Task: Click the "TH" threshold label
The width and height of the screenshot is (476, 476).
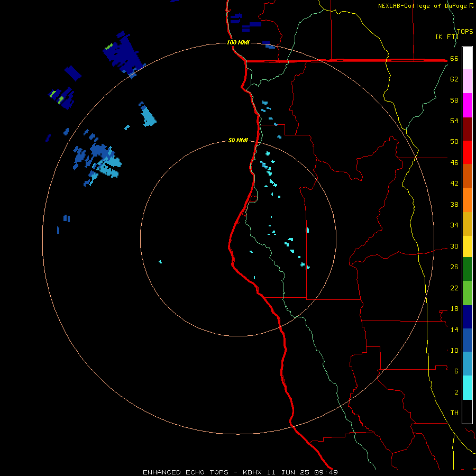Action: click(454, 413)
